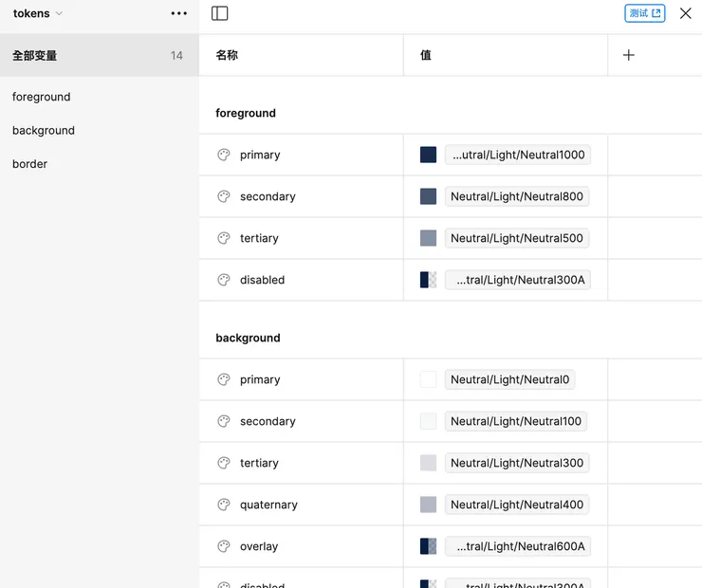Select 全部变量 in the sidebar
The image size is (702, 588).
click(35, 55)
